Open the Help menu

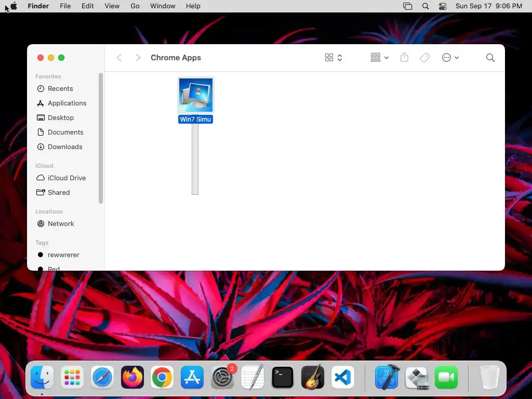[193, 6]
